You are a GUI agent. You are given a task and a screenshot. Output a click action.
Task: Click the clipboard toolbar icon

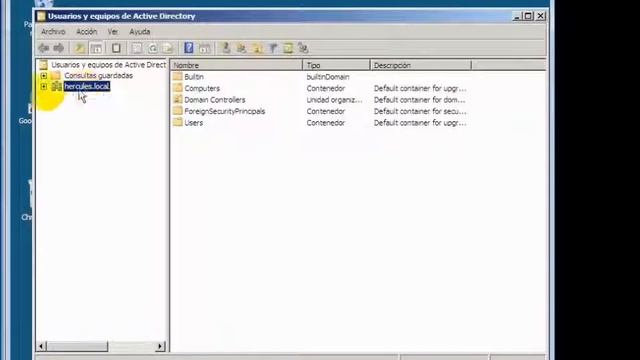tap(116, 48)
